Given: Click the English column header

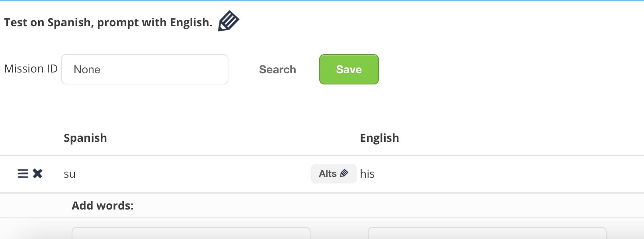Looking at the screenshot, I should (379, 138).
